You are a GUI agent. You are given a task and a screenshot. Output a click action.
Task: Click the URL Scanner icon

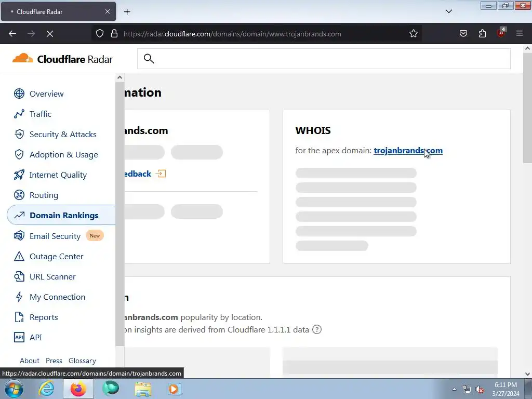(19, 276)
